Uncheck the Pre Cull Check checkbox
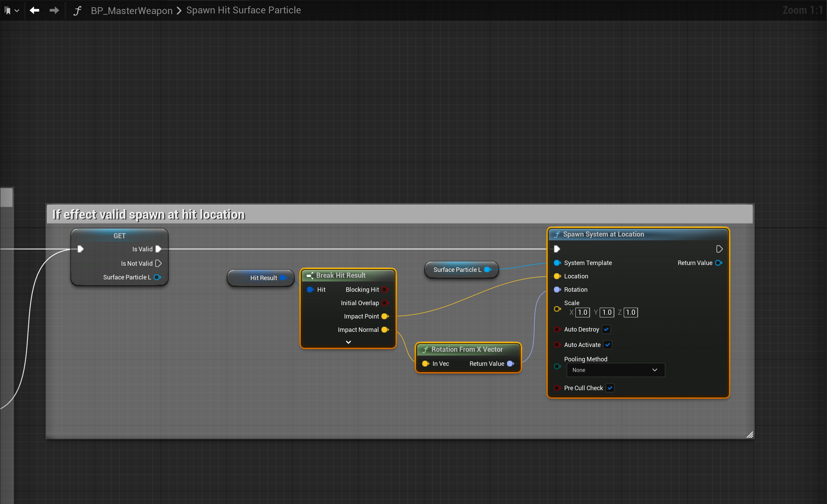Viewport: 827px width, 504px height. pos(610,388)
